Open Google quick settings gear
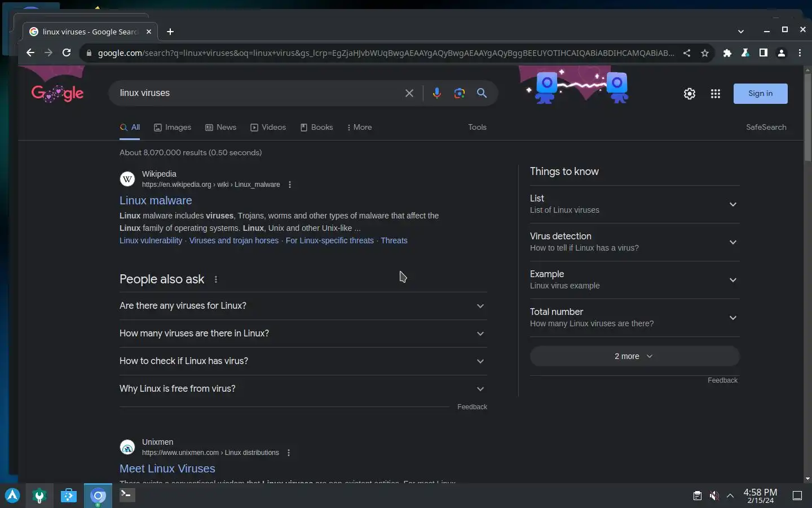 point(690,94)
